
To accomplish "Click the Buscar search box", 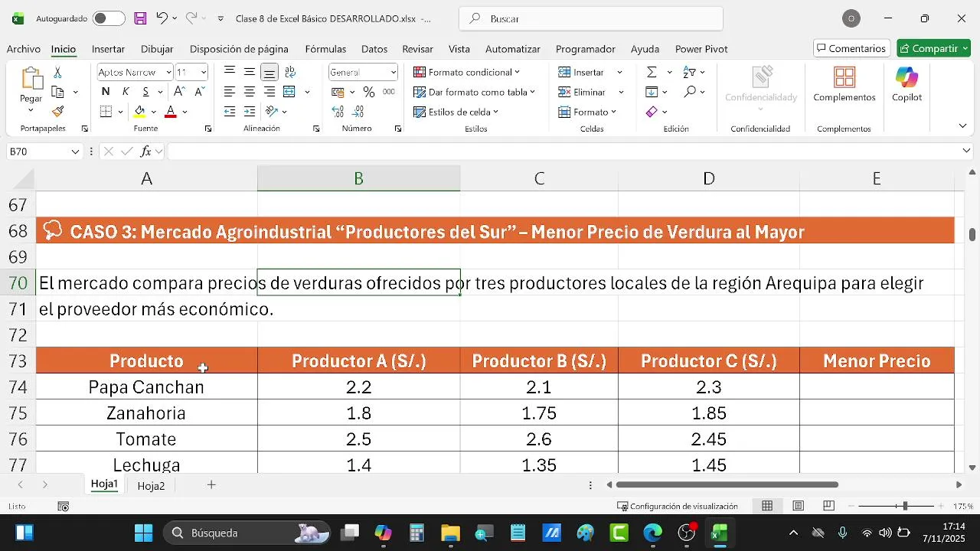I will pyautogui.click(x=591, y=18).
